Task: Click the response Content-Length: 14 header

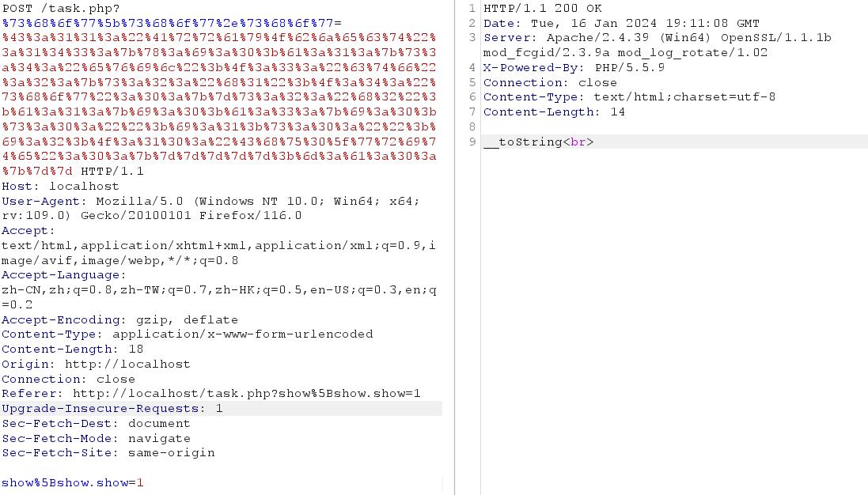Action: [554, 112]
